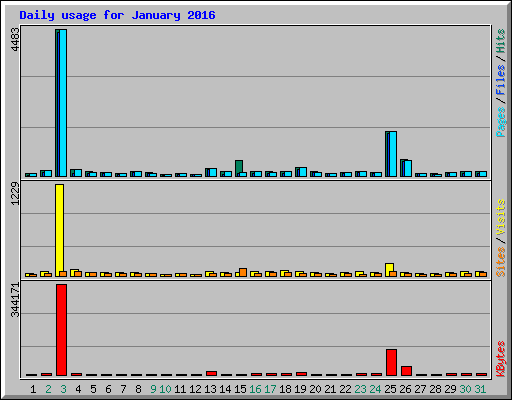This screenshot has width=512, height=400.
Task: Click day label 4 on the axis
Action: pos(78,389)
